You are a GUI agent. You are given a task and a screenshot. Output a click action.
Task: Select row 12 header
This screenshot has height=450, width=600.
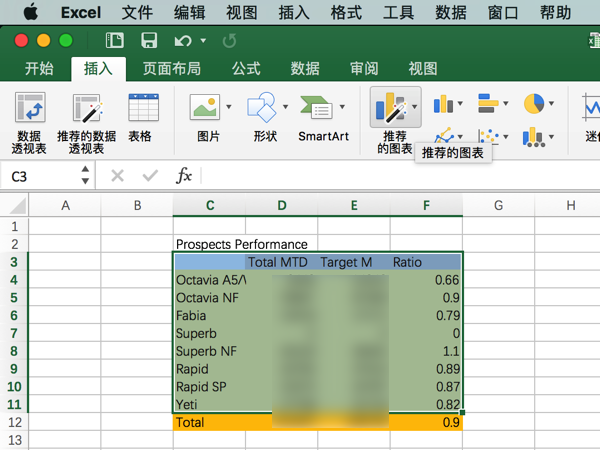[14, 422]
